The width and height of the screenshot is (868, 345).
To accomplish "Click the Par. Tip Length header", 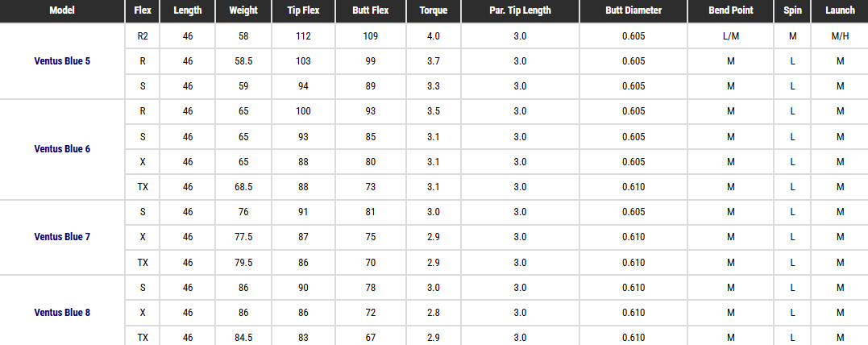I will 520,10.
